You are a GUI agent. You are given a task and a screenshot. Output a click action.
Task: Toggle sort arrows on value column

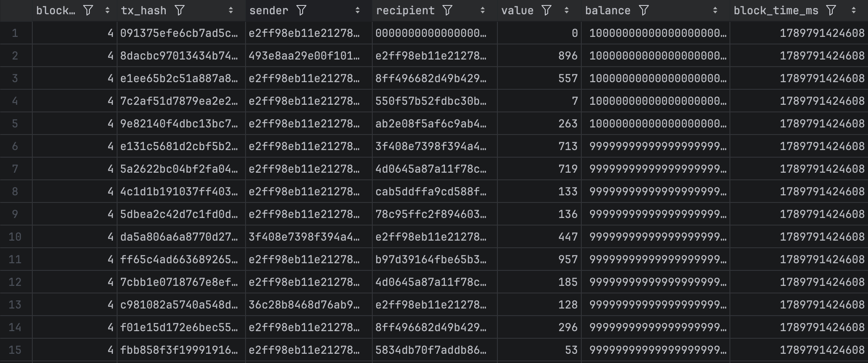coord(567,10)
